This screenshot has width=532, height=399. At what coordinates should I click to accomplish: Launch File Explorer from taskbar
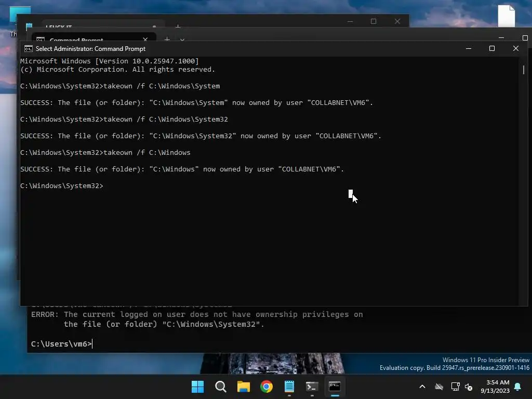coord(243,387)
